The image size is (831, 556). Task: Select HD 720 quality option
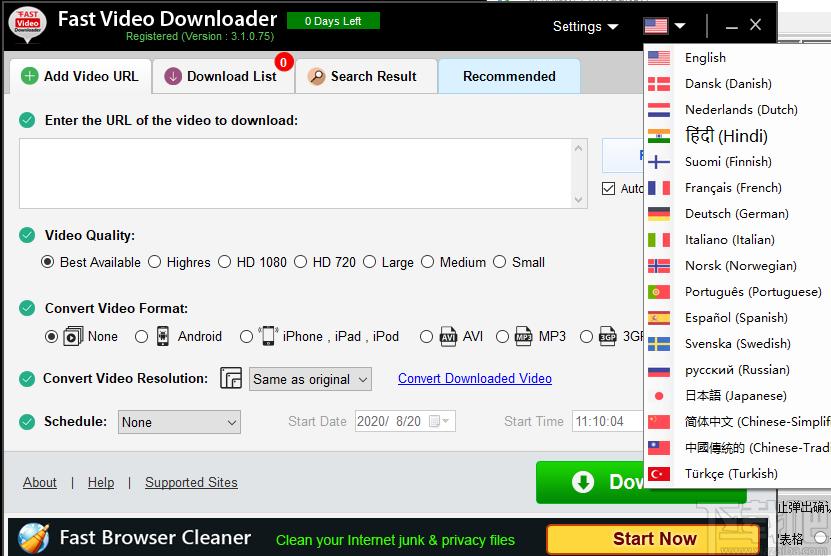300,262
